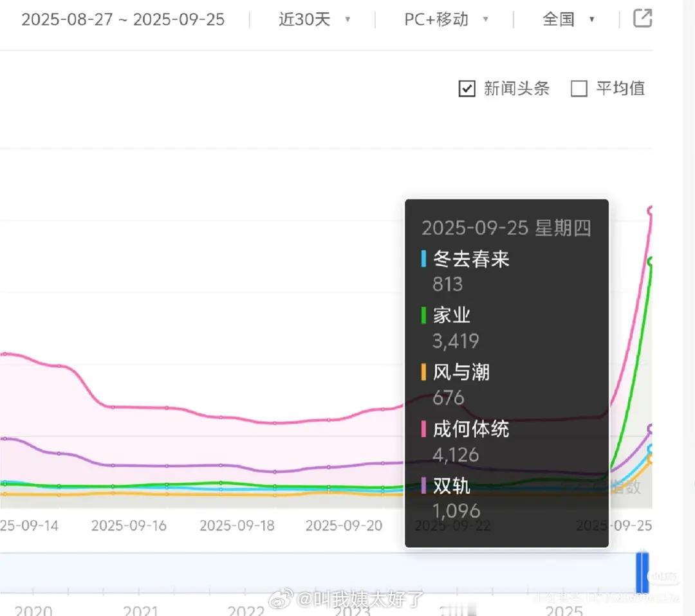Click the tooltip date 2025-09-25 星期四

506,228
